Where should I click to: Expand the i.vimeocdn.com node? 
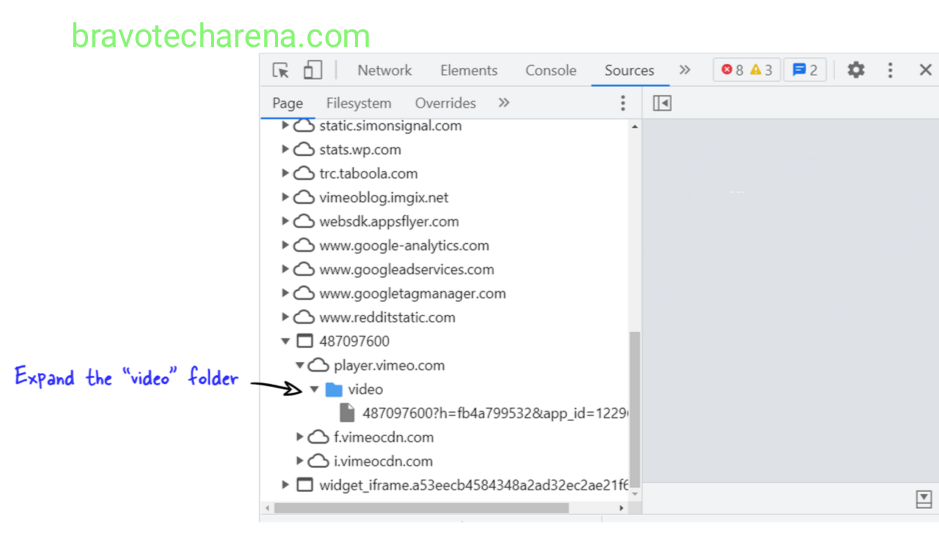[x=299, y=460]
